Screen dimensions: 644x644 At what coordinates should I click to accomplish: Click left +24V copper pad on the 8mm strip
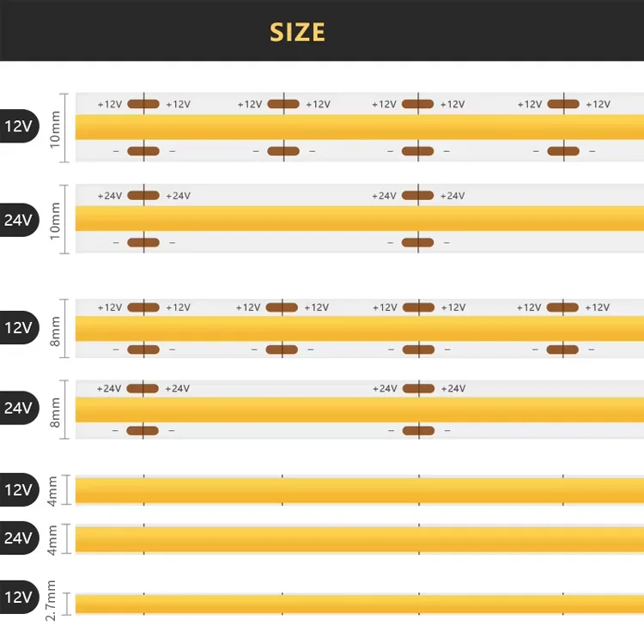(143, 388)
